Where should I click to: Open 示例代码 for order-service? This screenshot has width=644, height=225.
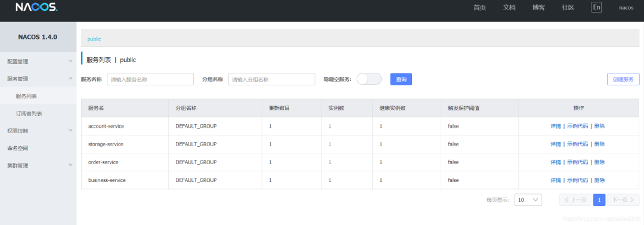point(577,162)
